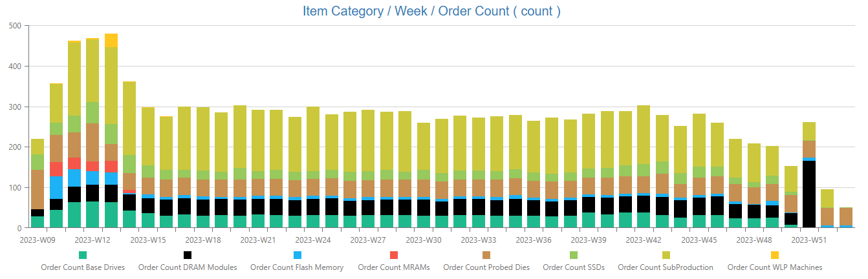
Task: Click the tall black DRAM bar at 2023-W51
Action: point(808,194)
